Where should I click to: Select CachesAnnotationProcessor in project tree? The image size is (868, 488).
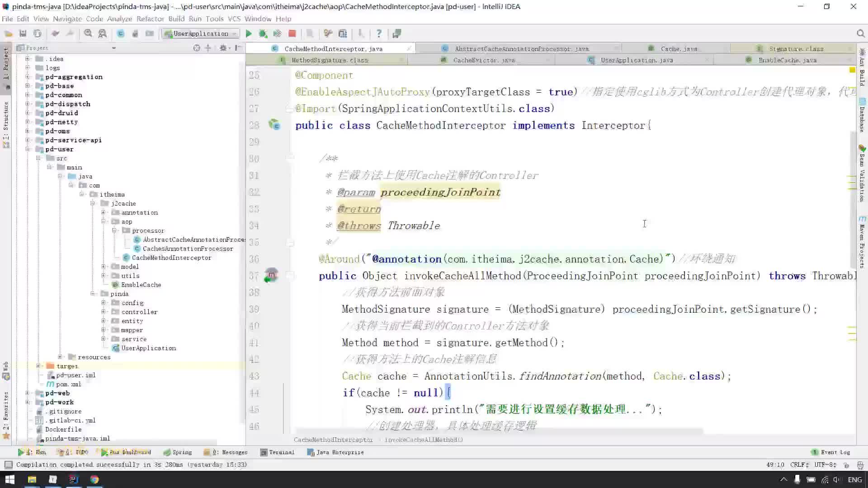pyautogui.click(x=188, y=249)
